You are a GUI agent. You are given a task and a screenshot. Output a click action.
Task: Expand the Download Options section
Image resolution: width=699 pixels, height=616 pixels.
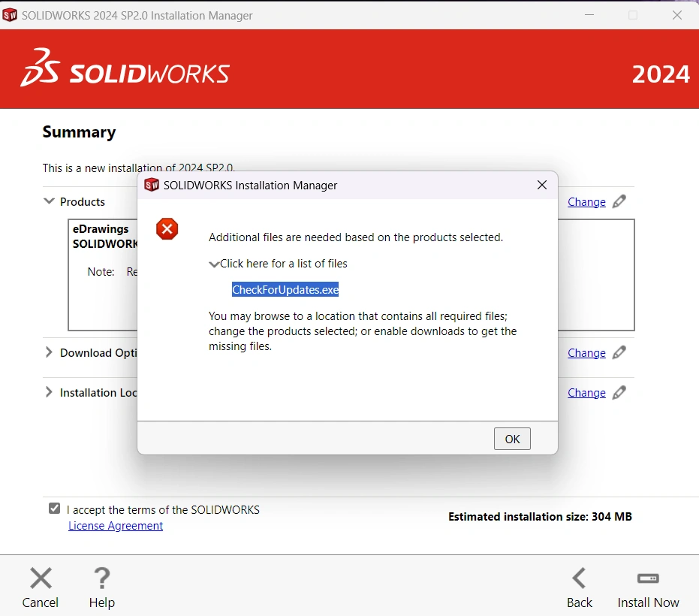[x=49, y=352]
